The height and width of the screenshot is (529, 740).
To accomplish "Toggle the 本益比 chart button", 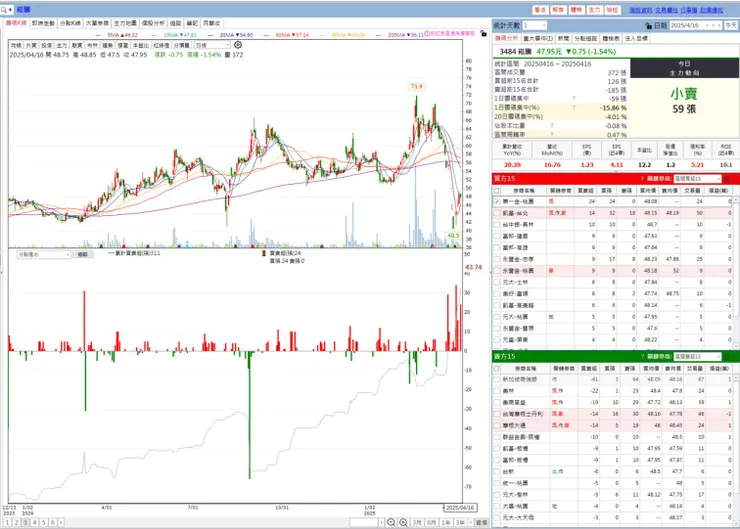I will pyautogui.click(x=141, y=45).
